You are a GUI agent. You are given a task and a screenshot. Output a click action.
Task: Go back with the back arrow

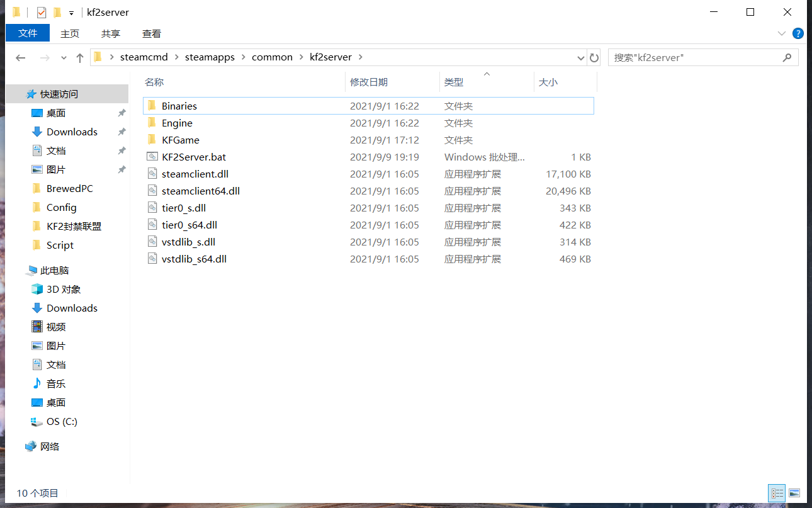21,57
